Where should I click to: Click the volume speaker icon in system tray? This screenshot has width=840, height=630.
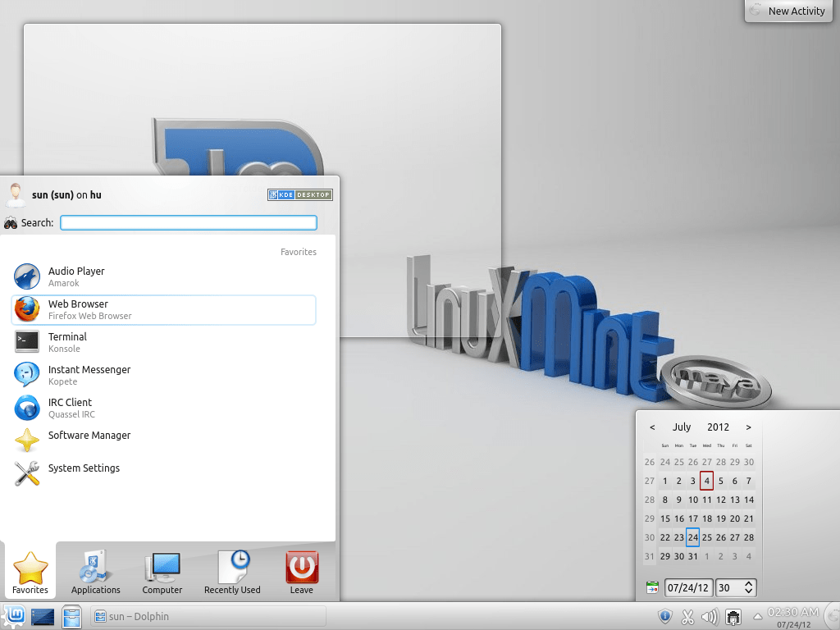pyautogui.click(x=709, y=616)
